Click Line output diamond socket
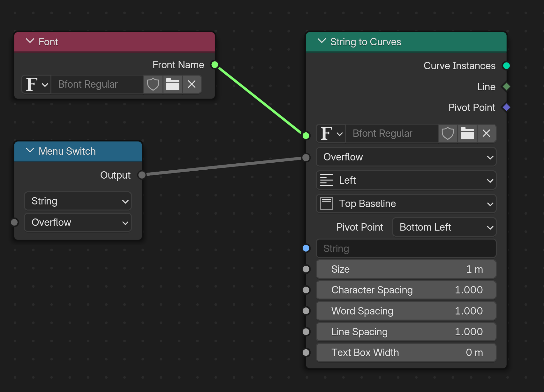 tap(506, 86)
